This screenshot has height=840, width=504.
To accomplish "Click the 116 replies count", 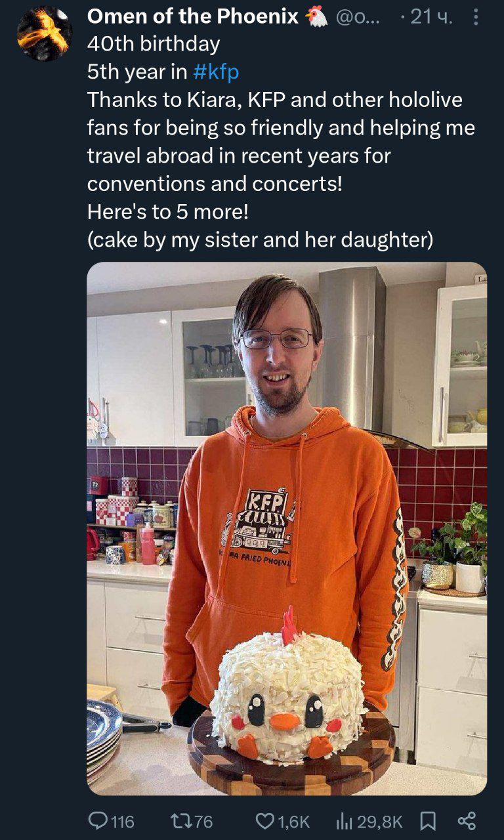I will point(122,820).
